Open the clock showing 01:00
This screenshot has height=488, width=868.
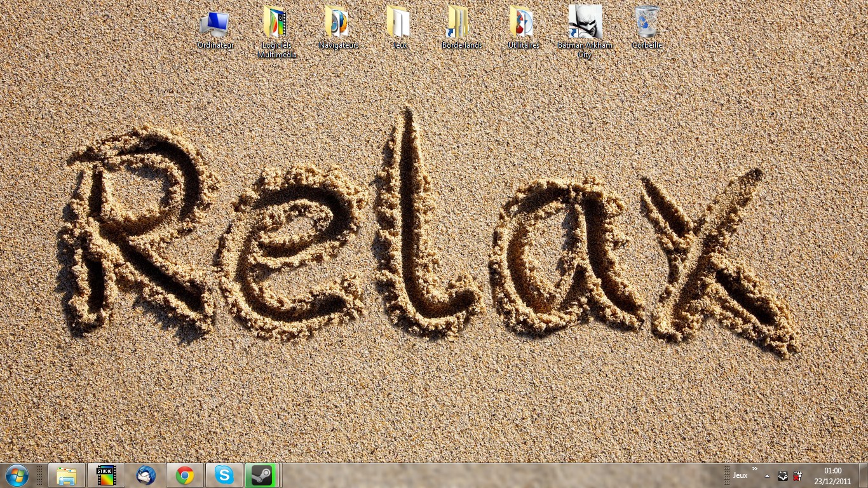(x=832, y=475)
